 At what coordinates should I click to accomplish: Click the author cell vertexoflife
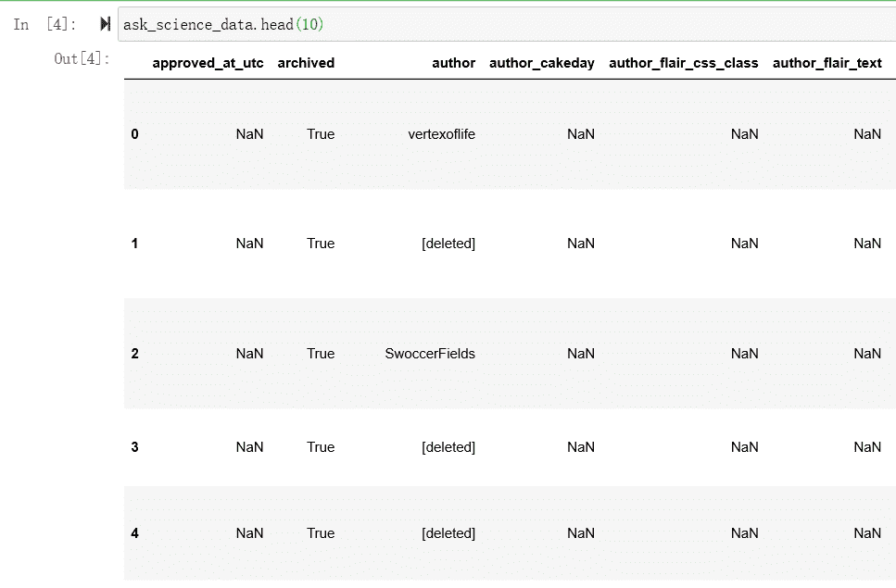pos(441,134)
